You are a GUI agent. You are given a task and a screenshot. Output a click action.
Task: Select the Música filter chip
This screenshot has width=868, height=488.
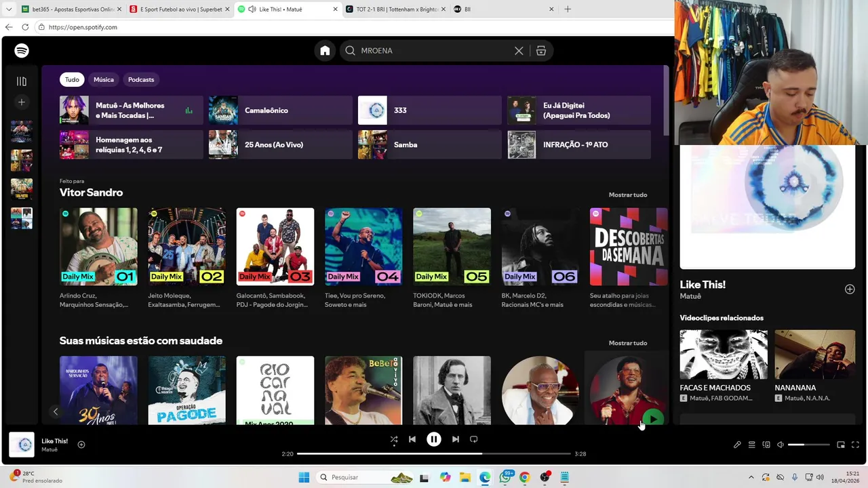click(104, 79)
